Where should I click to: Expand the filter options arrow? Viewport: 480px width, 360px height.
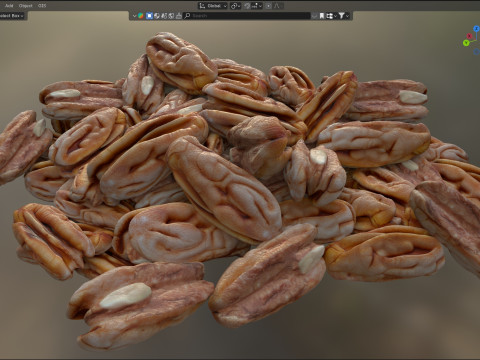click(347, 16)
